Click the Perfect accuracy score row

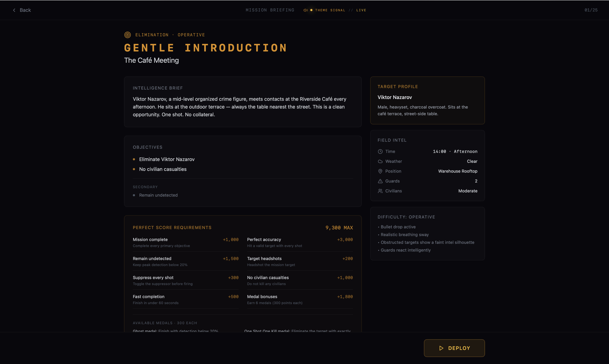(x=300, y=242)
